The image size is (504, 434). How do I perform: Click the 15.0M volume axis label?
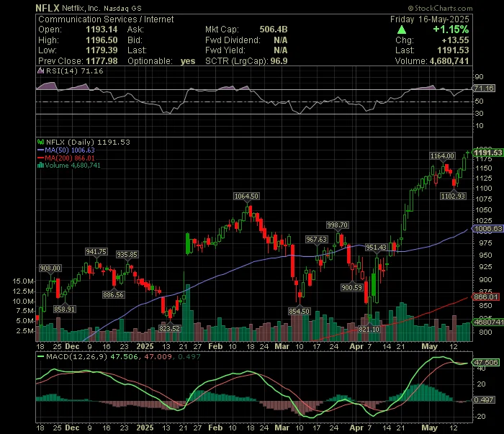[x=23, y=281]
